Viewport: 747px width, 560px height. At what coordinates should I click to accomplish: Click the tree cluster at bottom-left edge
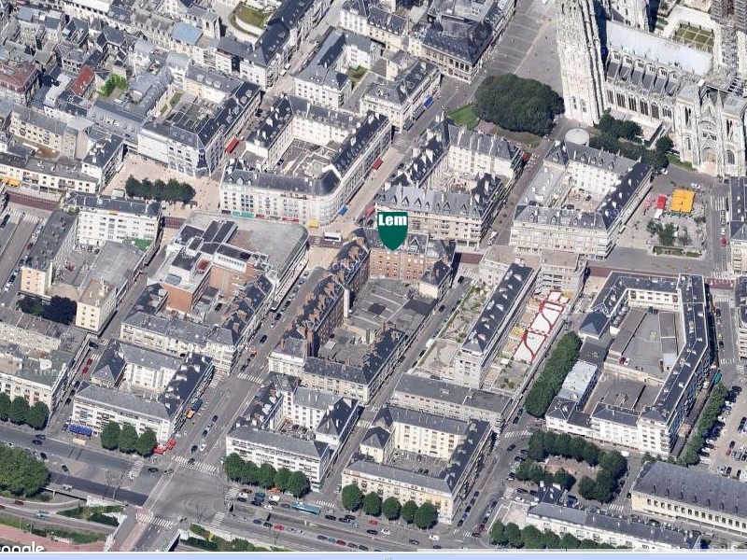tap(21, 471)
